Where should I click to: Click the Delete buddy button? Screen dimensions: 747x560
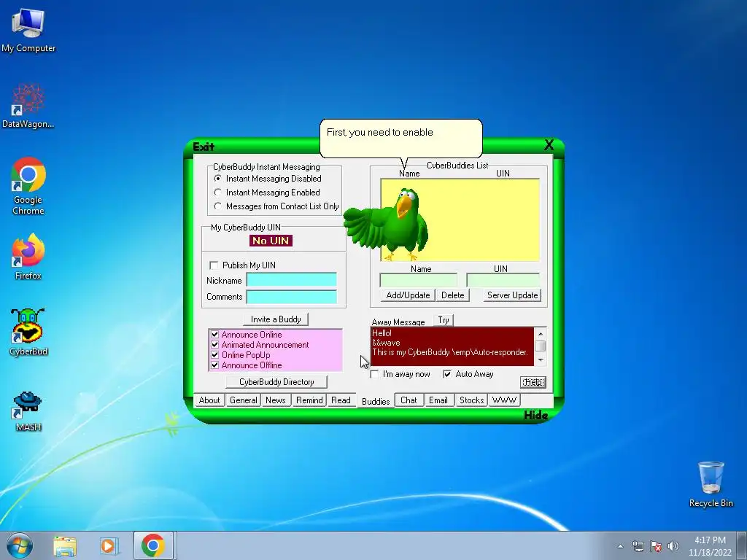tap(452, 295)
